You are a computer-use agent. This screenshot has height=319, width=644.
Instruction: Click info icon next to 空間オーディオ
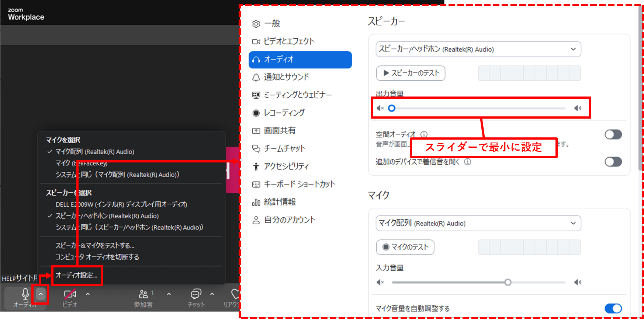coord(424,134)
